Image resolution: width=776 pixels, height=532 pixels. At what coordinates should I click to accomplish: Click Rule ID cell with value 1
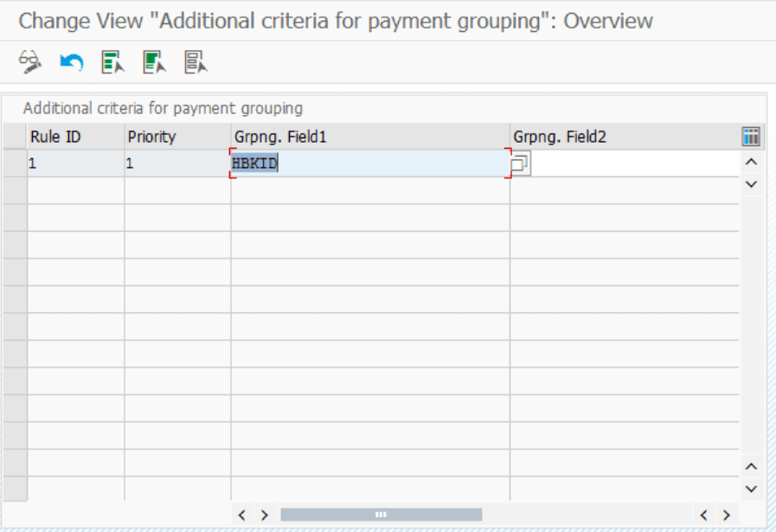[75, 163]
